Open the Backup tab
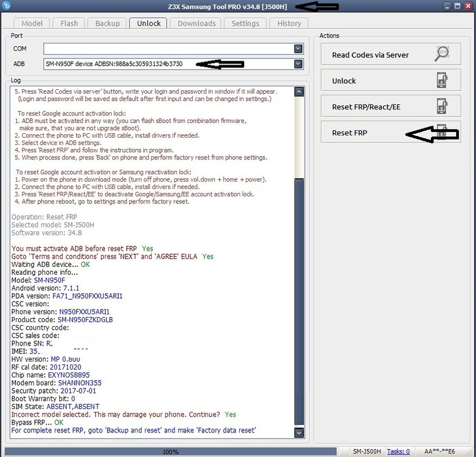Screen dimensions: 476x457 (x=107, y=23)
